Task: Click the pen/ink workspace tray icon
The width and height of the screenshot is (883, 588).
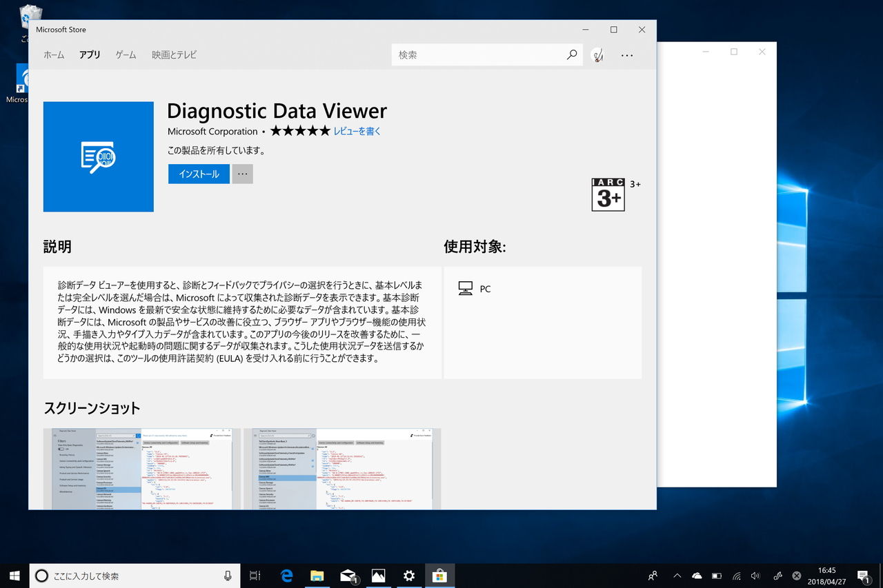Action: pos(777,576)
